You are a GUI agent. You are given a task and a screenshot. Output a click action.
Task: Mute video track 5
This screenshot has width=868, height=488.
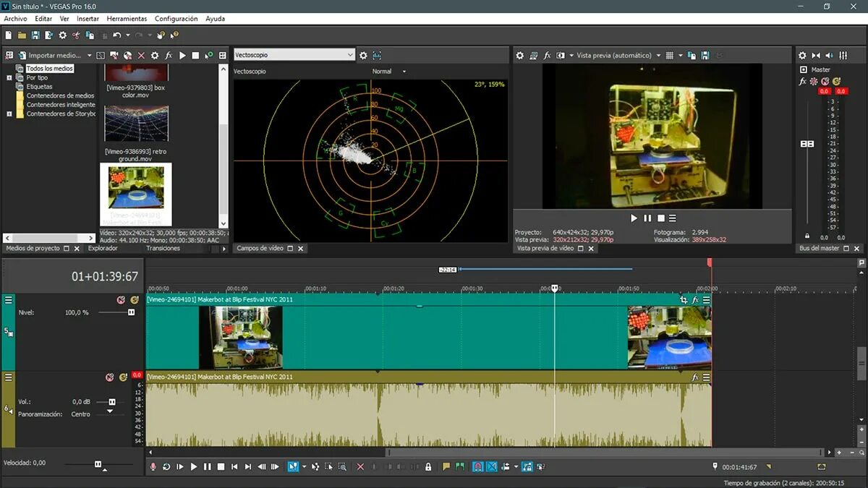(x=121, y=299)
